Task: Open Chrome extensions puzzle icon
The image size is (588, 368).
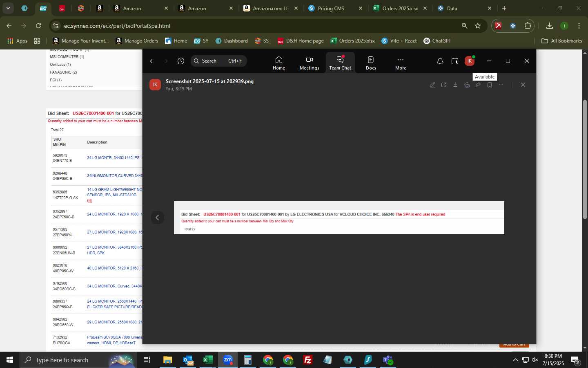Action: point(528,26)
